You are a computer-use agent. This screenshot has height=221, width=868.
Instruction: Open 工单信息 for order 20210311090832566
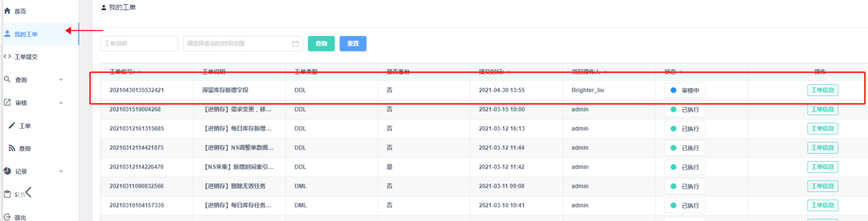(x=822, y=186)
